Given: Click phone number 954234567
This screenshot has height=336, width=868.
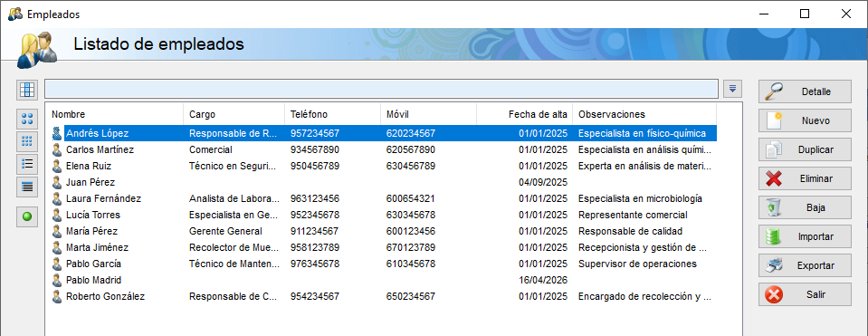Looking at the screenshot, I should [x=315, y=297].
